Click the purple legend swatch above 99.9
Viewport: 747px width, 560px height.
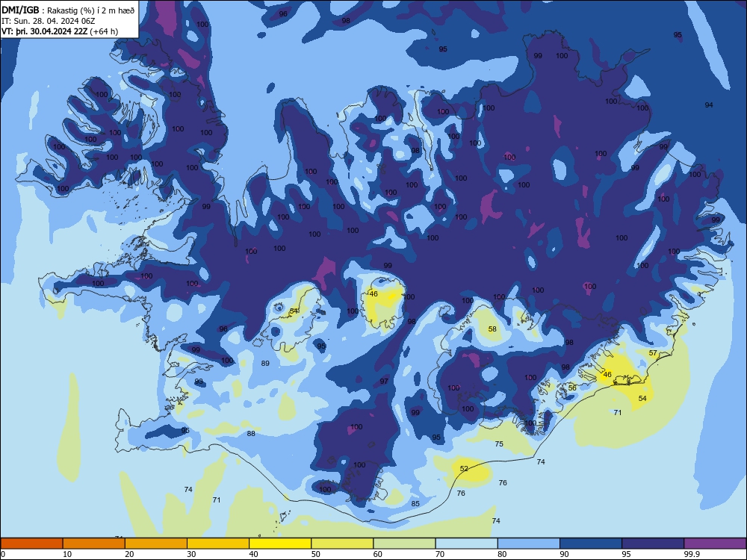click(715, 544)
